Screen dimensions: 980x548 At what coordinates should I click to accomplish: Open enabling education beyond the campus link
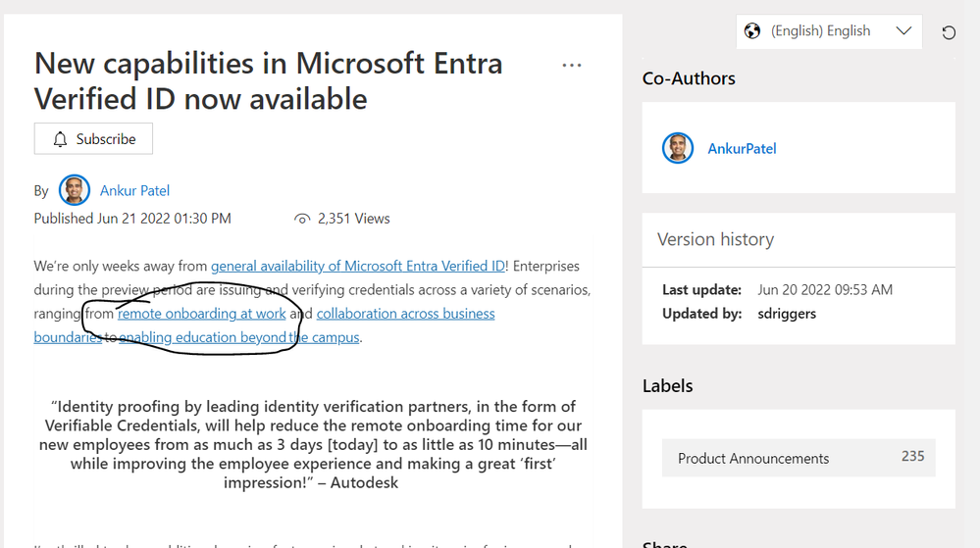tap(239, 337)
